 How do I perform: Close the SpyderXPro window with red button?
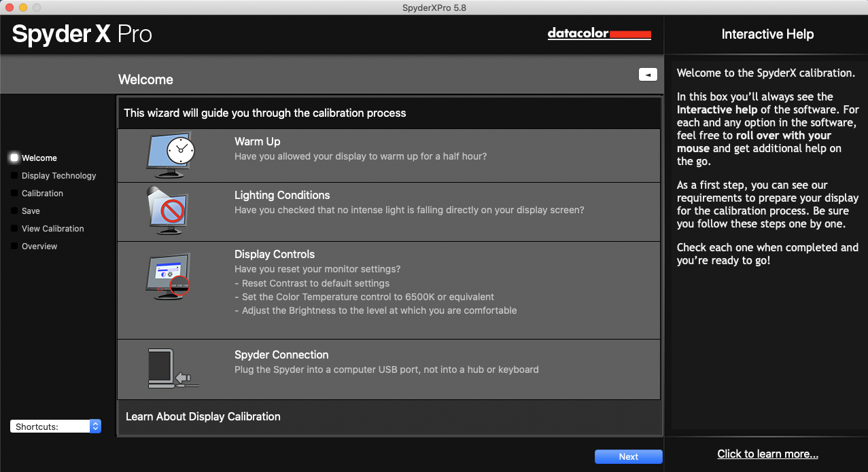(9, 7)
